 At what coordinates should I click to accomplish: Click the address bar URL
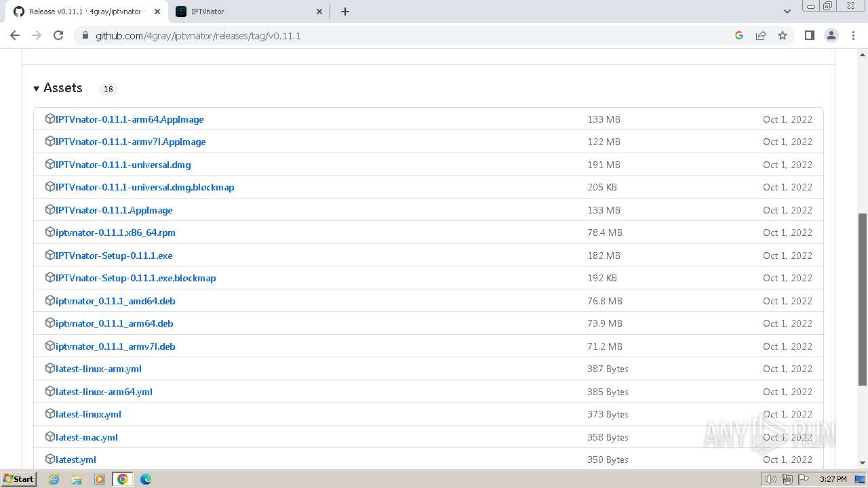tap(198, 36)
